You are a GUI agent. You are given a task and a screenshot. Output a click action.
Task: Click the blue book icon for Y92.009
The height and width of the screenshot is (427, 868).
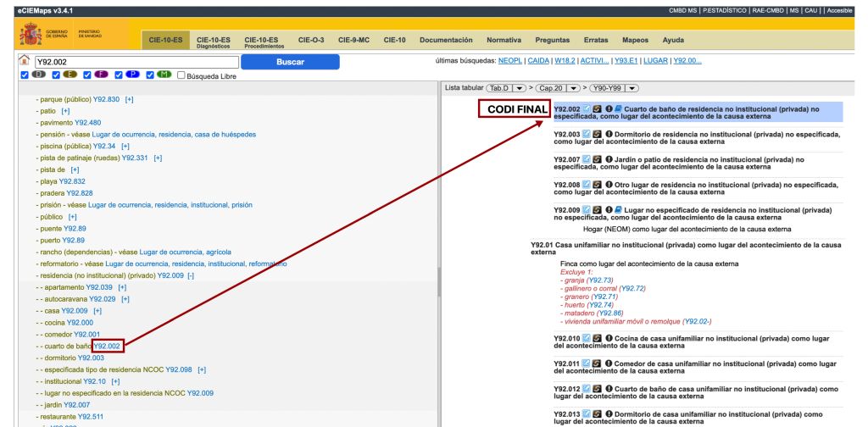[x=619, y=209]
